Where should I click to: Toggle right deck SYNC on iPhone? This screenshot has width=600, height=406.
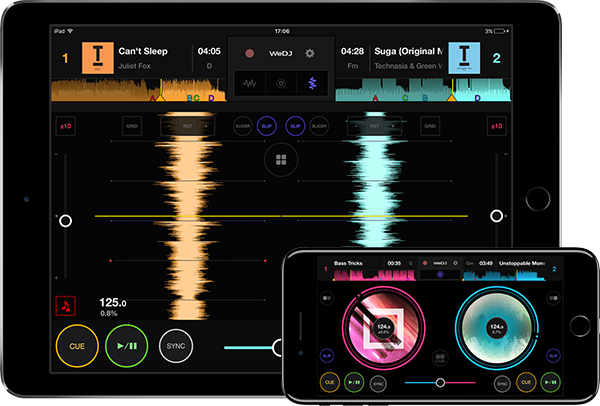click(x=502, y=384)
